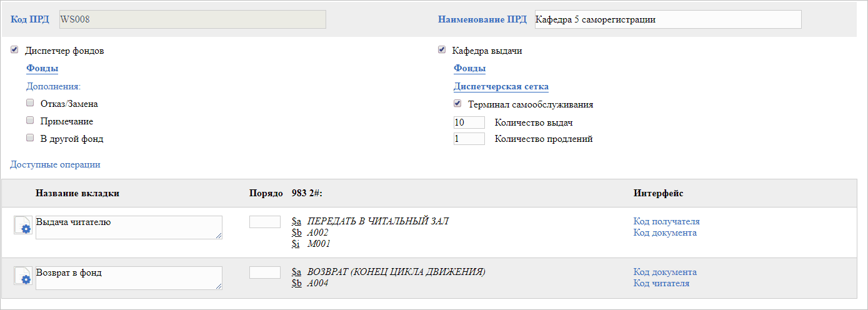The width and height of the screenshot is (868, 310).
Task: Open the Фонды link under Диспетчер фондов
Action: click(42, 69)
